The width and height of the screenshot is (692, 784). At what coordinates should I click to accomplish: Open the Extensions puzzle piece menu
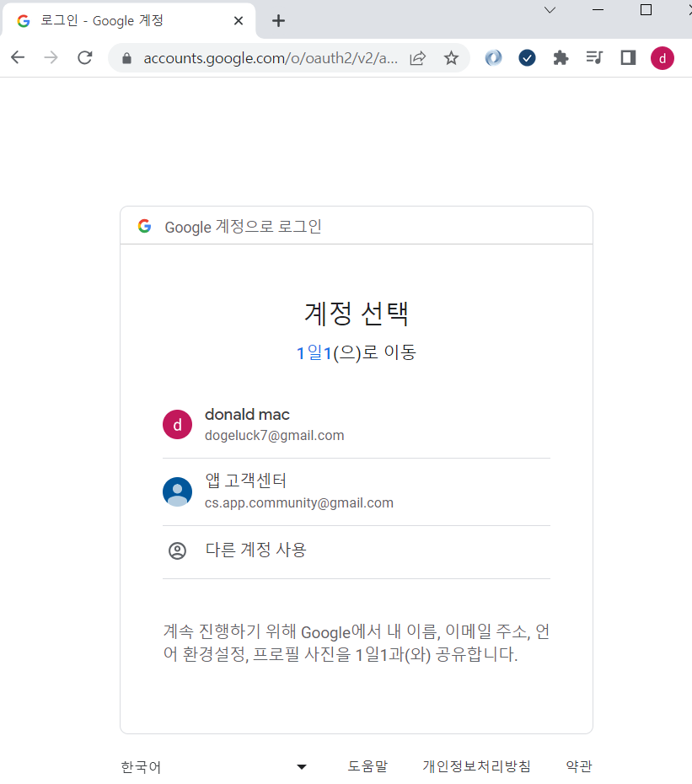pyautogui.click(x=561, y=58)
